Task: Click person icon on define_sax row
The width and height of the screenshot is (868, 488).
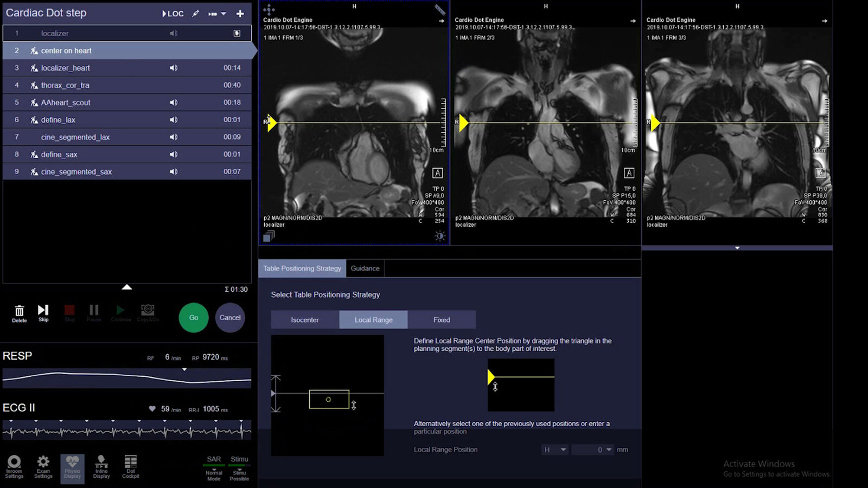Action: pyautogui.click(x=34, y=155)
